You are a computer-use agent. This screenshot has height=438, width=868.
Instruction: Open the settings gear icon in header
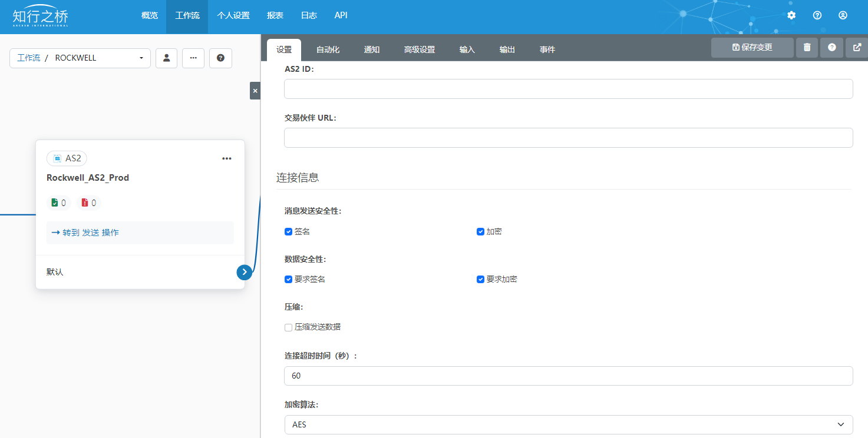click(x=791, y=15)
